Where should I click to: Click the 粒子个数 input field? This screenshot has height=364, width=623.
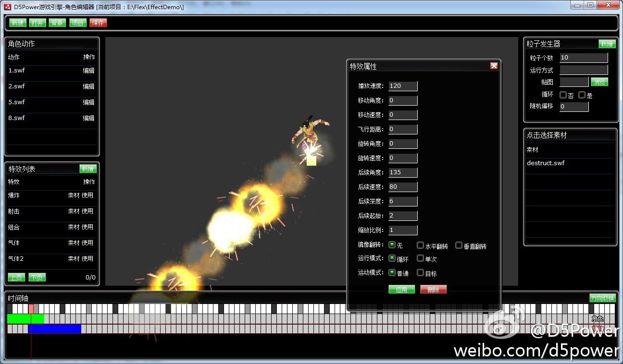[584, 58]
